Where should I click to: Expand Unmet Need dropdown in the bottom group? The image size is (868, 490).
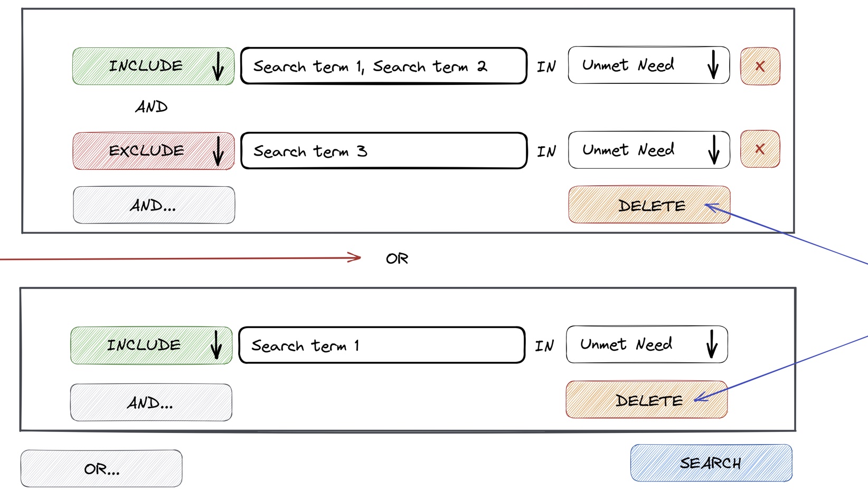click(x=646, y=344)
